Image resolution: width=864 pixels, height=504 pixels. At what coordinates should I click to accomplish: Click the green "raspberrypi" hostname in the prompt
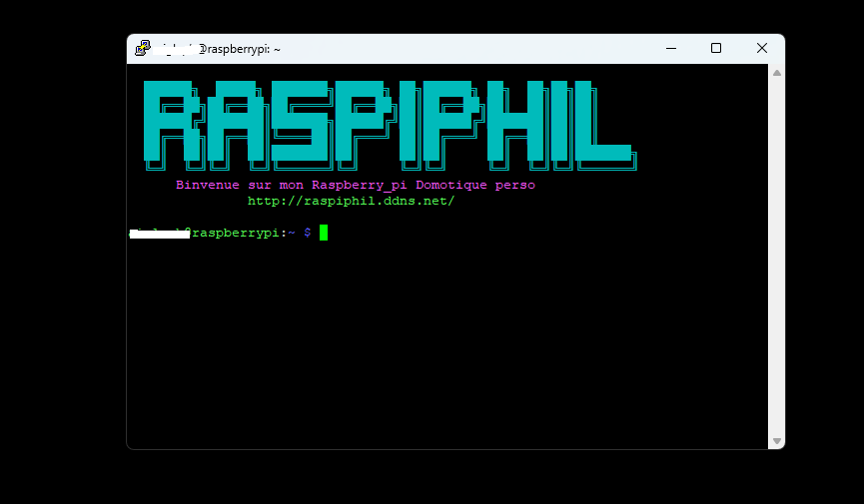click(x=236, y=233)
